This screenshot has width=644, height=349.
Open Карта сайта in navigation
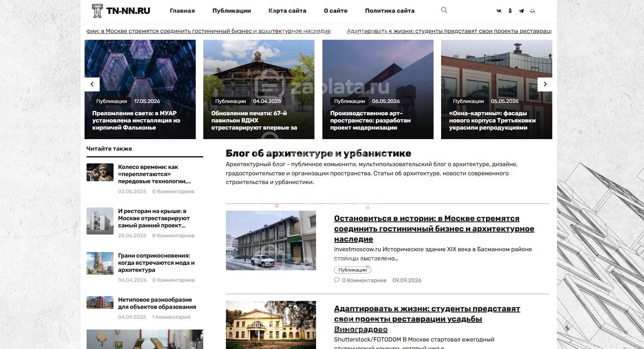pyautogui.click(x=287, y=11)
